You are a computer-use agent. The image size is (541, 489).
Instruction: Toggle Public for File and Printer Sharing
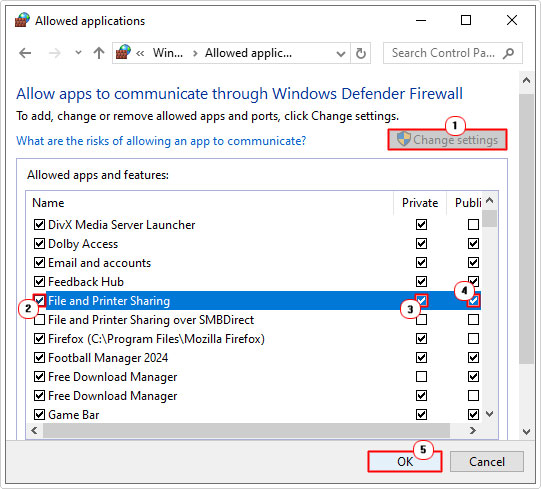[473, 300]
